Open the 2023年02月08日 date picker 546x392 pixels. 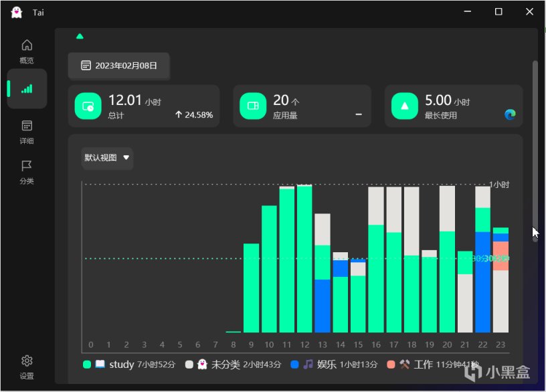118,66
